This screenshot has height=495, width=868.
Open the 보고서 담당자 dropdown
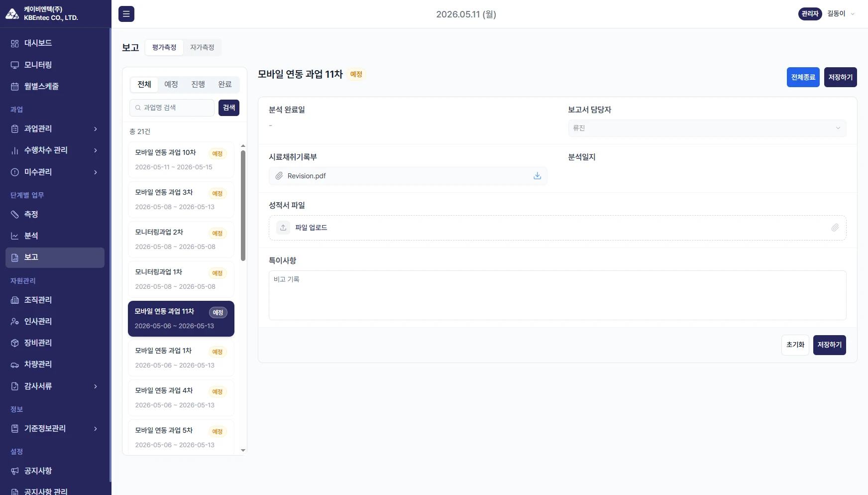[x=707, y=128]
